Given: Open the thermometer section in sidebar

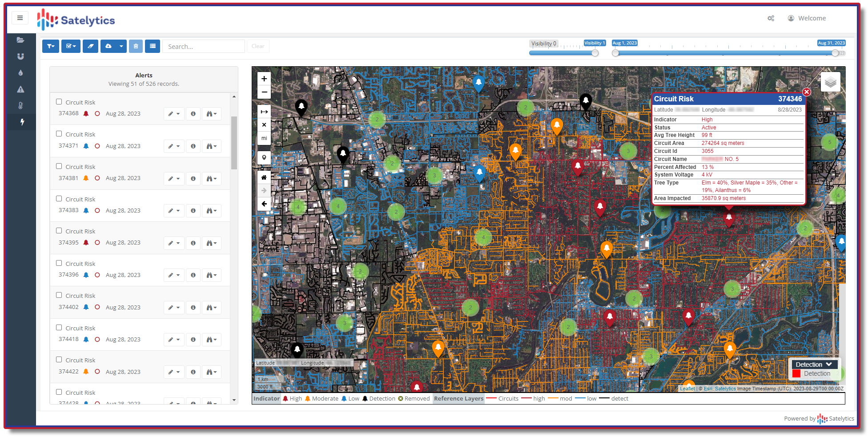Looking at the screenshot, I should 20,105.
